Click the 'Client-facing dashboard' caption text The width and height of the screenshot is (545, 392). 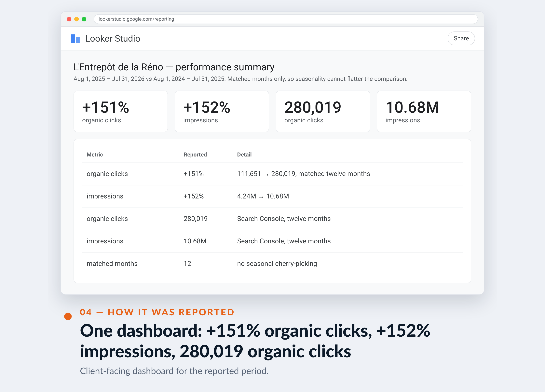coord(174,371)
